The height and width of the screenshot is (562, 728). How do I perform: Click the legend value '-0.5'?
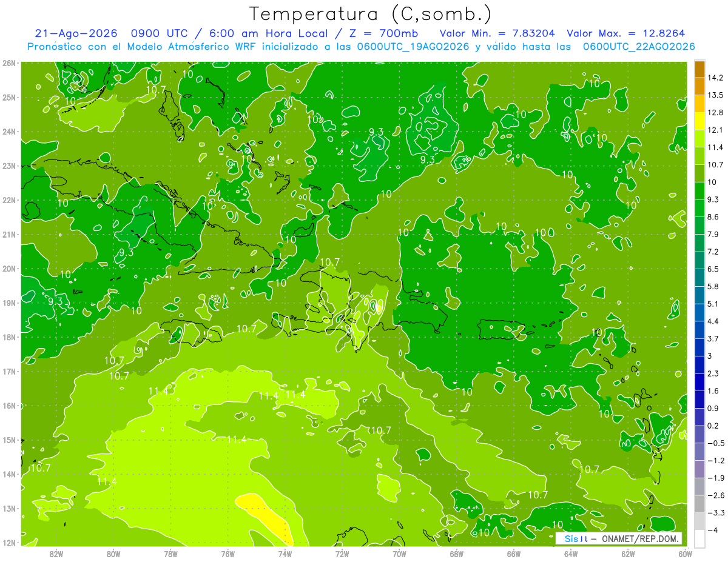(715, 443)
